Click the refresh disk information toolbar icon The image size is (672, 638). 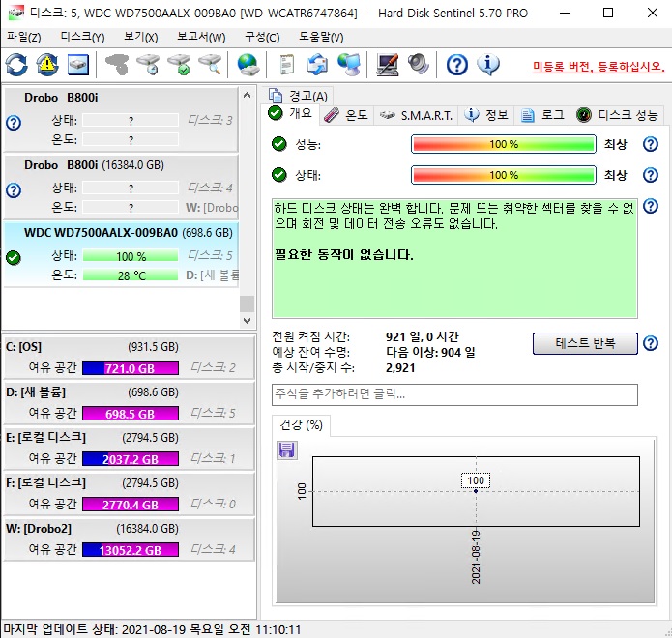click(x=16, y=65)
